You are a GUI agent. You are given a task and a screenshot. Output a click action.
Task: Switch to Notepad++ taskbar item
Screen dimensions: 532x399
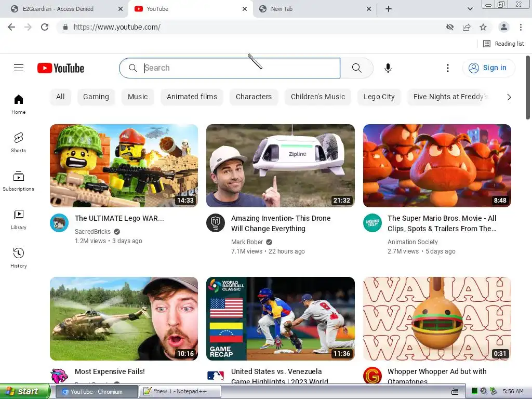[x=180, y=391]
